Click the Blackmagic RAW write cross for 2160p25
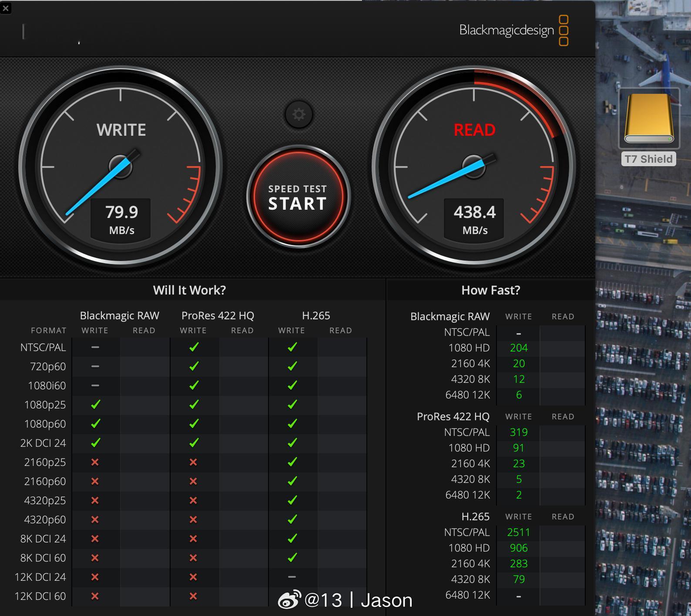This screenshot has width=691, height=616. coord(95,462)
